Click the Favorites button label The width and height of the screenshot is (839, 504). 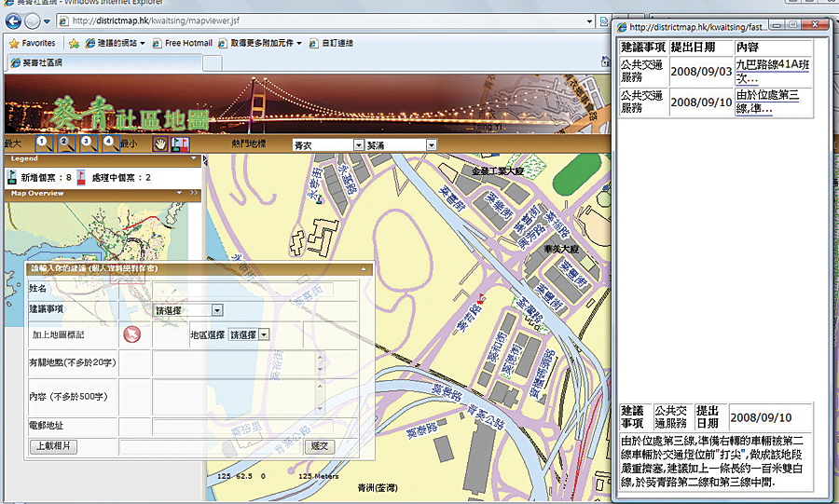38,43
